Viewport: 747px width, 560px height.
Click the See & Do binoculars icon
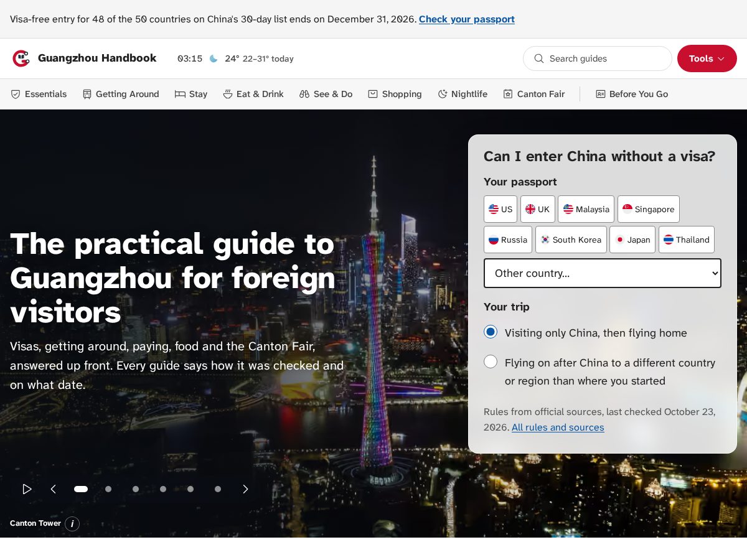[304, 94]
